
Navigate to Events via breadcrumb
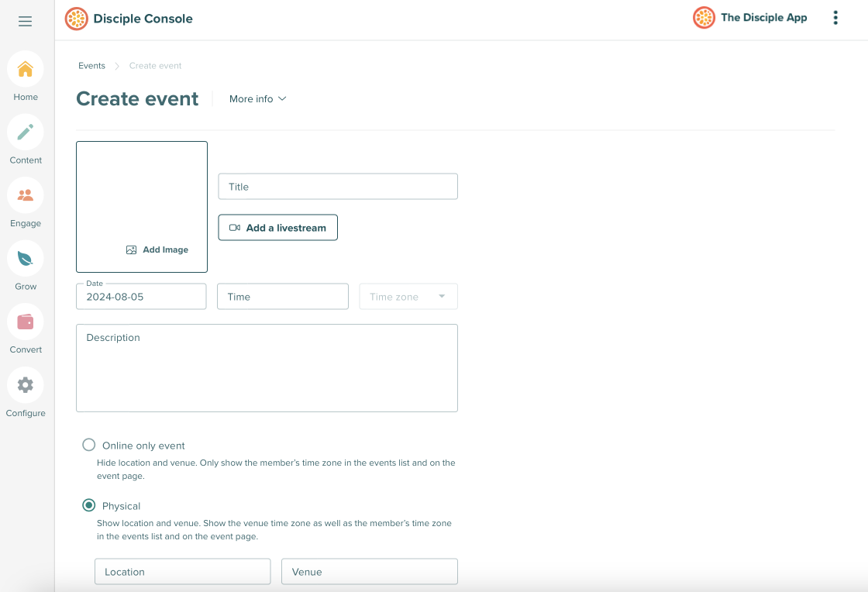coord(91,66)
